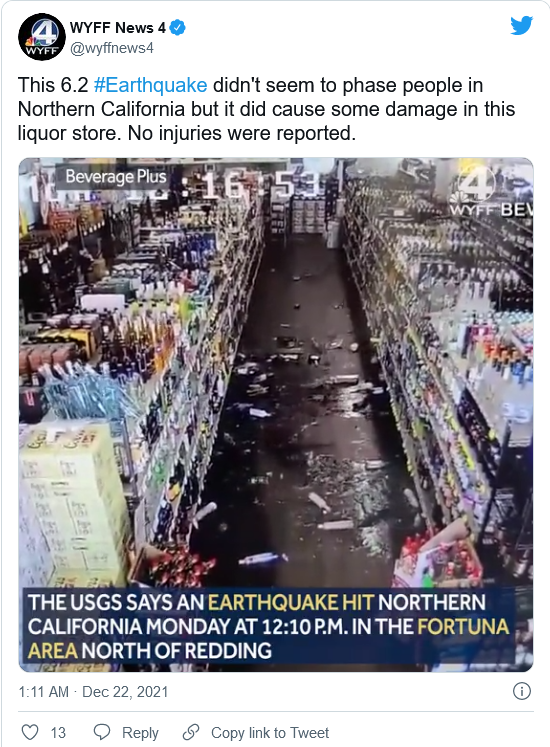The image size is (550, 747).
Task: Click the Beverage Plus label on video
Action: pyautogui.click(x=116, y=177)
